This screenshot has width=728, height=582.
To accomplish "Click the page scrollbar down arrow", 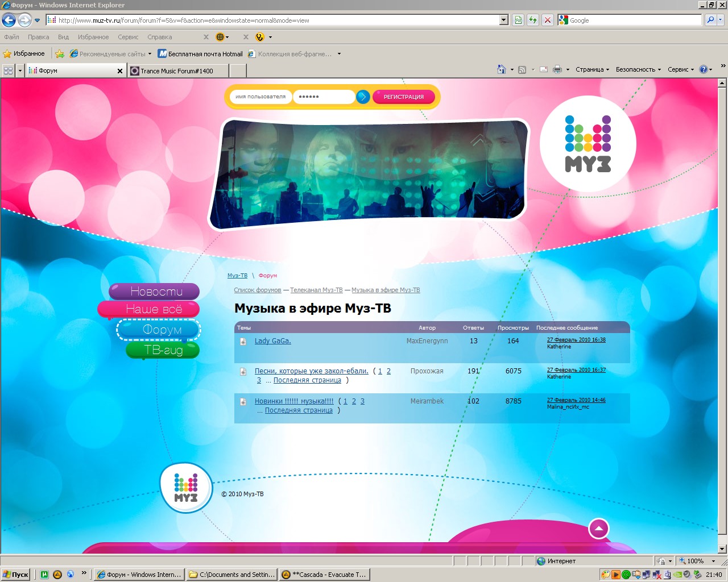I will pyautogui.click(x=722, y=549).
